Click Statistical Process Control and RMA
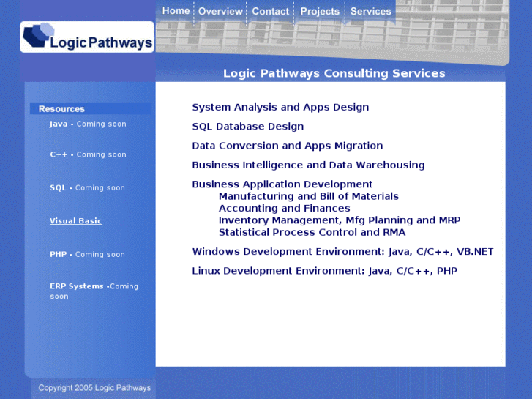The height and width of the screenshot is (399, 532). 312,232
